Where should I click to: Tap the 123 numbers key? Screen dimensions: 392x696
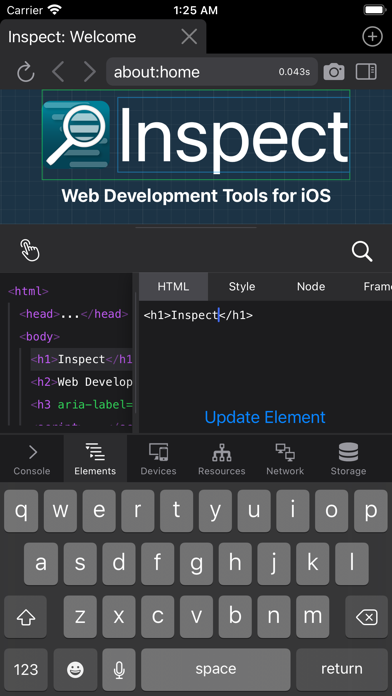[26, 669]
